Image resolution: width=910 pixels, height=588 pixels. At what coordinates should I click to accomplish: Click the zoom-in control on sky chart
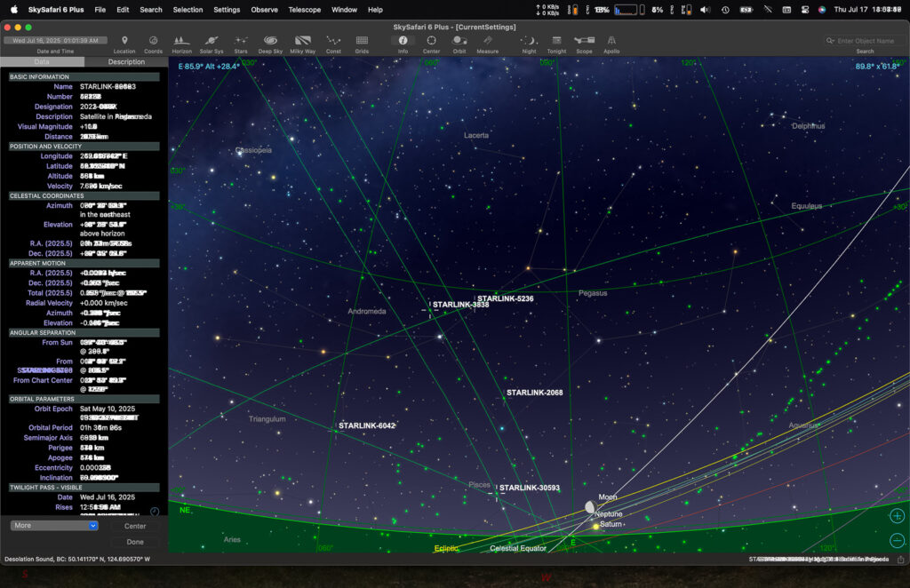click(x=897, y=515)
